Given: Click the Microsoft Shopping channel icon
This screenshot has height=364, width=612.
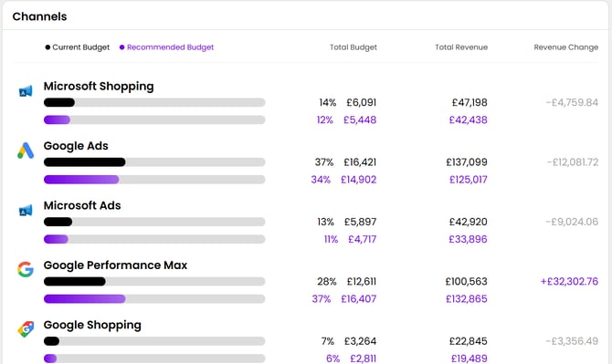Looking at the screenshot, I should [26, 91].
